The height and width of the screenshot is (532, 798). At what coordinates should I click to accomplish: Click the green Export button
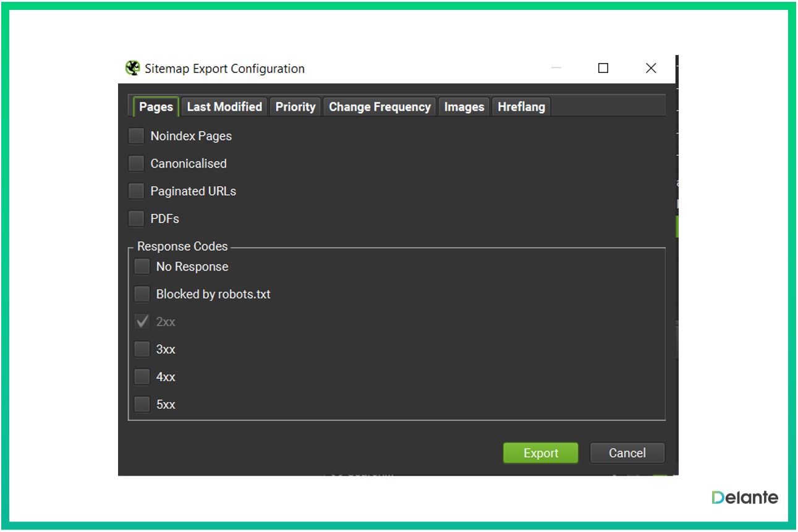coord(541,453)
